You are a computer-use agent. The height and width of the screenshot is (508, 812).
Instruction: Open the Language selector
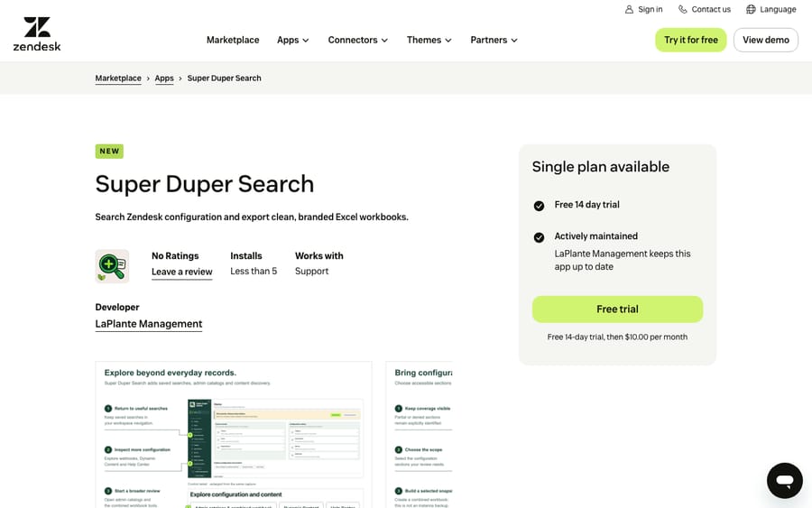tap(771, 9)
